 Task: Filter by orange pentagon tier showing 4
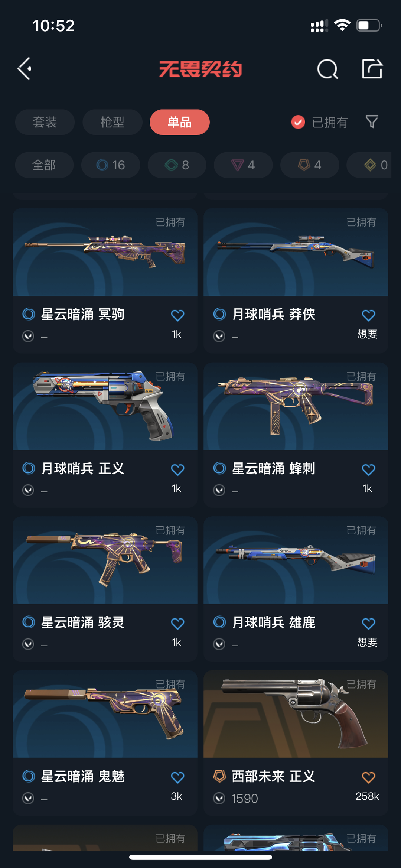pos(310,165)
